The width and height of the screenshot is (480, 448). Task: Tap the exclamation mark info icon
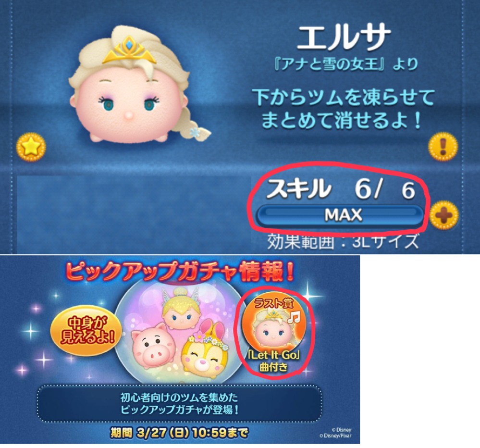tap(443, 147)
